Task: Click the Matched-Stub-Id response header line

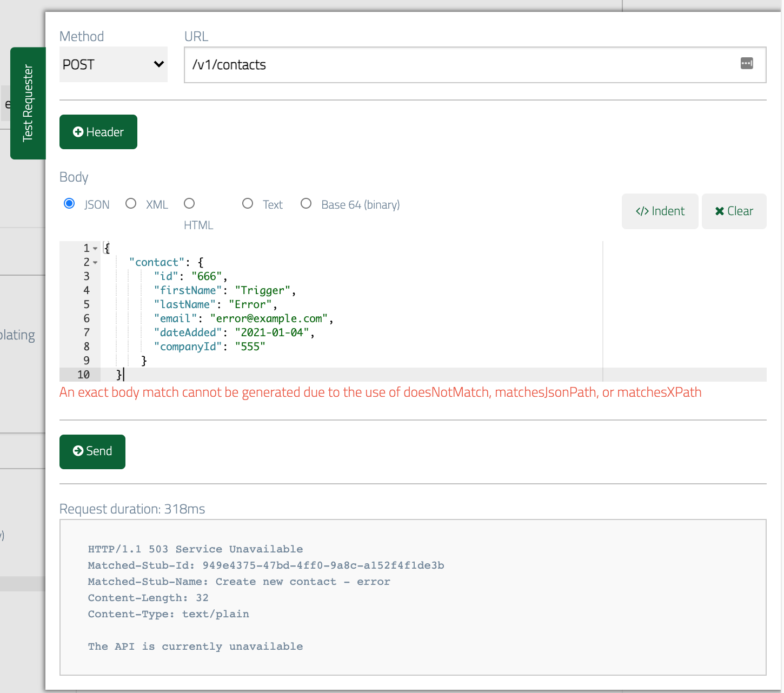Action: 266,565
